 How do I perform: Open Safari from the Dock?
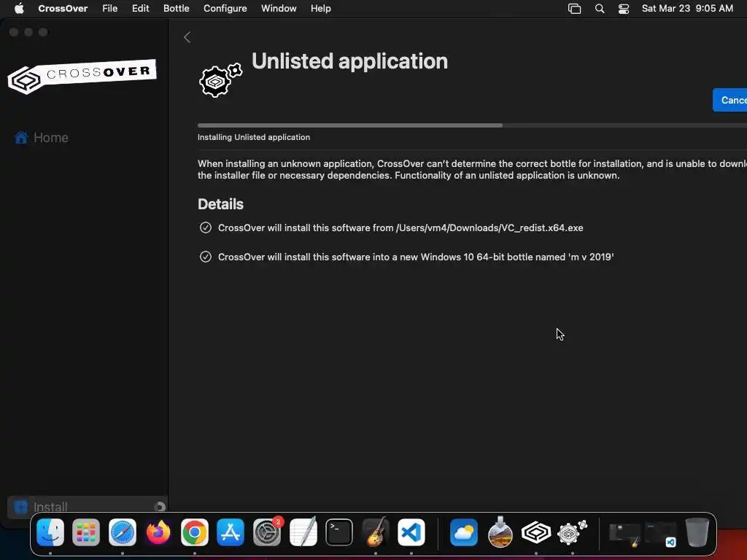click(x=123, y=532)
